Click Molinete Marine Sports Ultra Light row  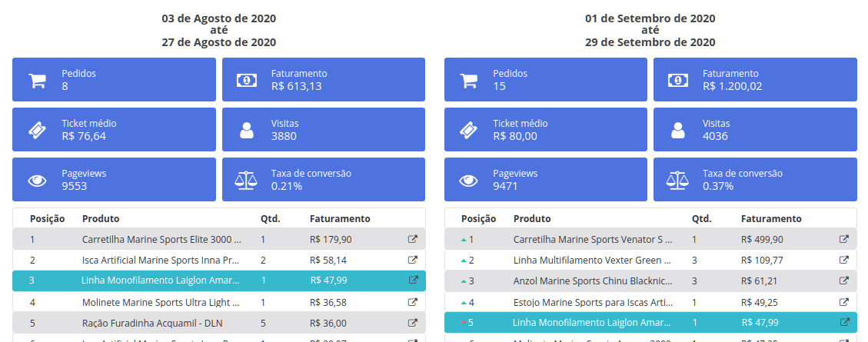[x=161, y=302]
